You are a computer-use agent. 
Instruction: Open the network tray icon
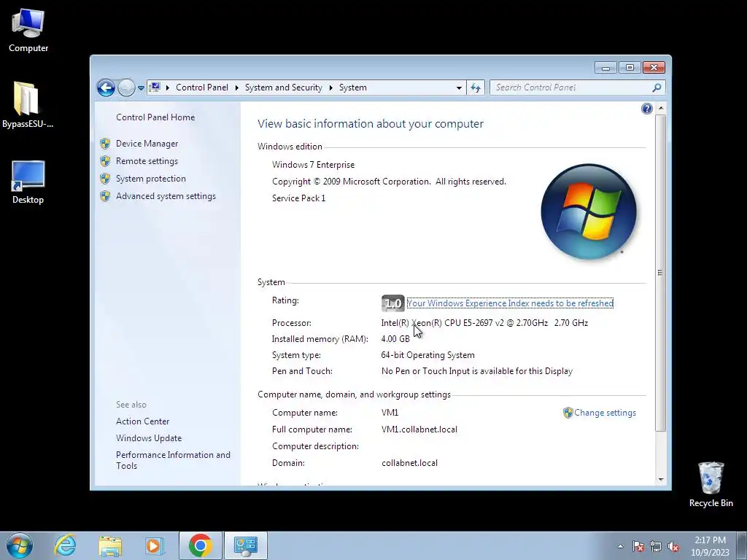pyautogui.click(x=656, y=546)
